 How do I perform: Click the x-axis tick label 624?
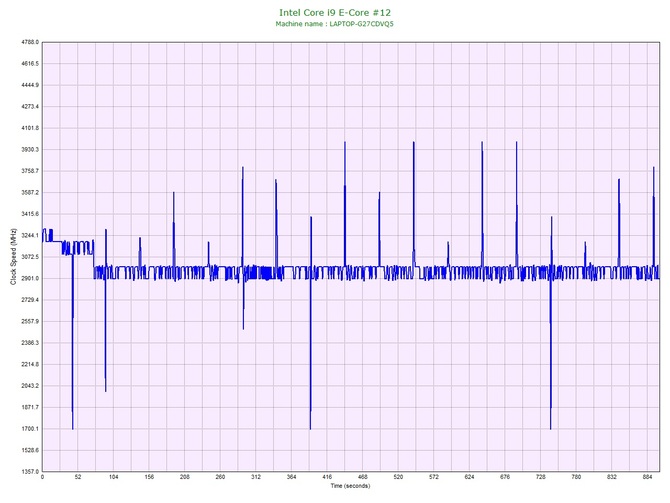click(x=469, y=477)
